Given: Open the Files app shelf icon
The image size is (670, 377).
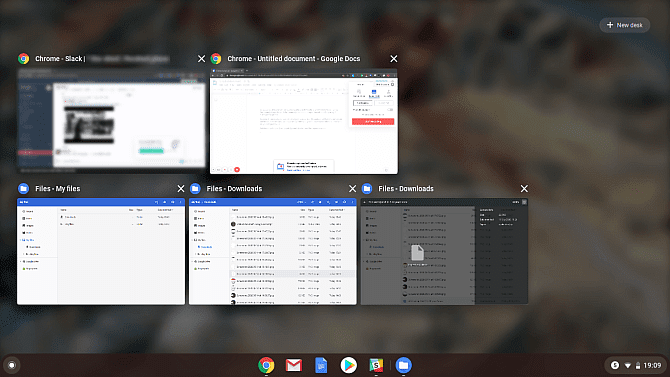Looking at the screenshot, I should coord(403,365).
